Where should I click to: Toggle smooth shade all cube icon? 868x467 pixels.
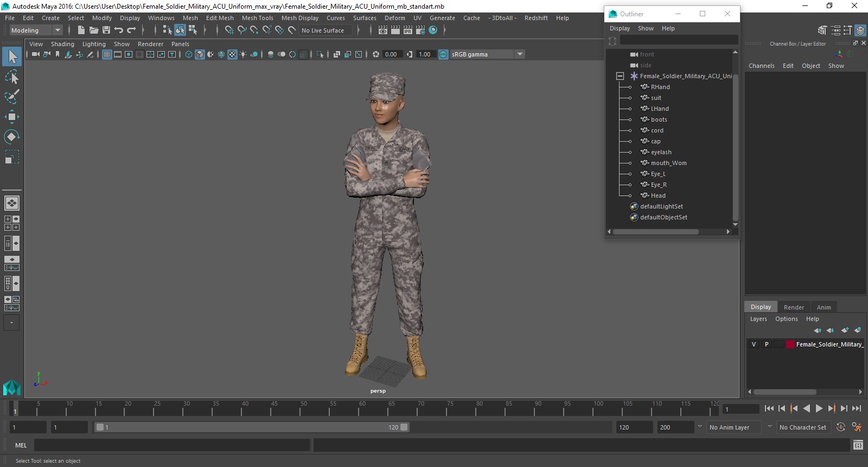[200, 54]
